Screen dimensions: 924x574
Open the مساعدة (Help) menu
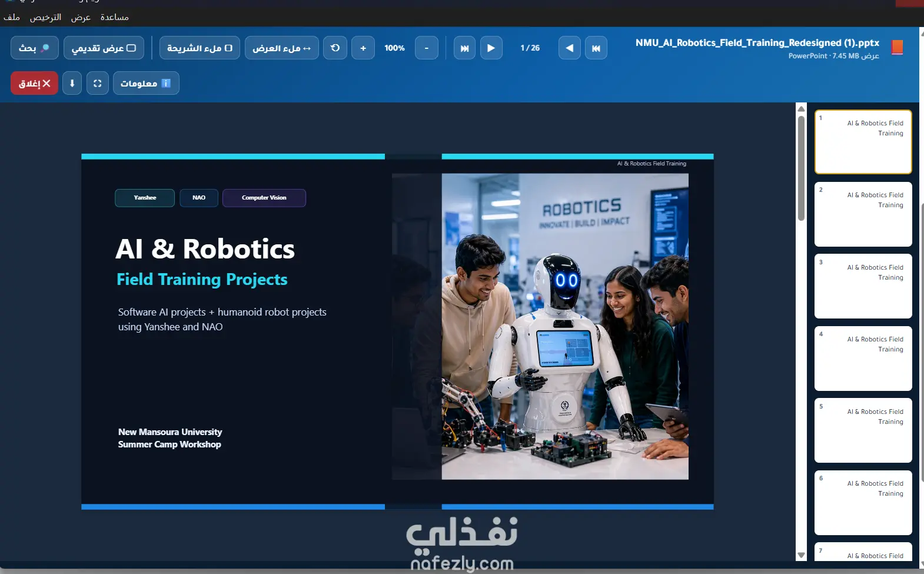pos(114,17)
